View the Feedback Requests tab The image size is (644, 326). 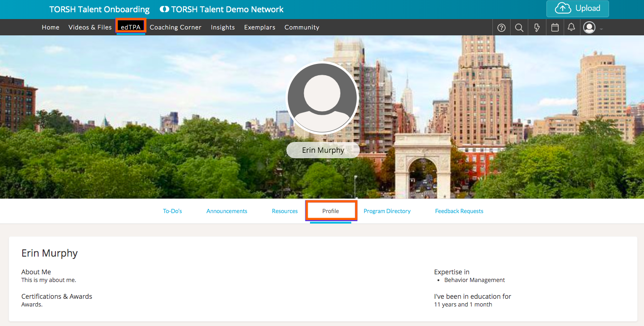(x=459, y=211)
